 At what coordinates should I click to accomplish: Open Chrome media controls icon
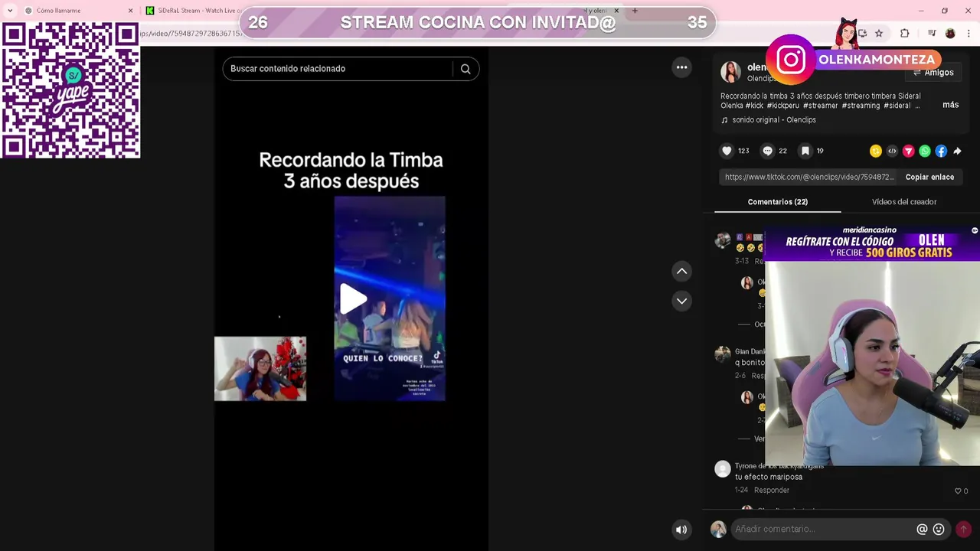[932, 34]
